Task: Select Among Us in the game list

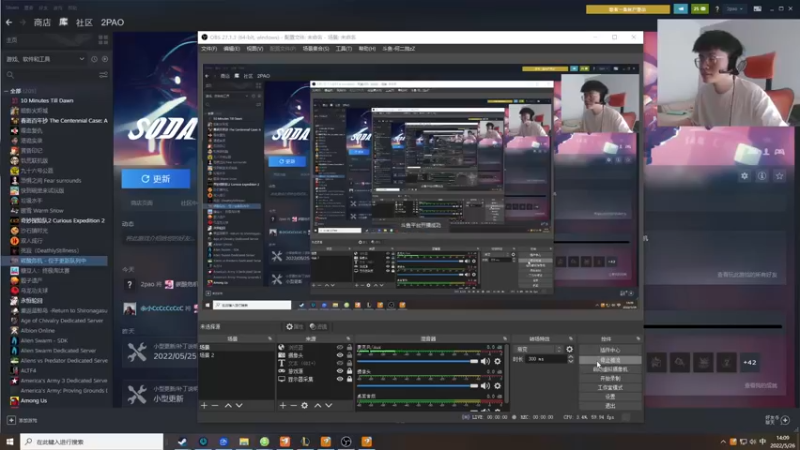Action: click(34, 401)
